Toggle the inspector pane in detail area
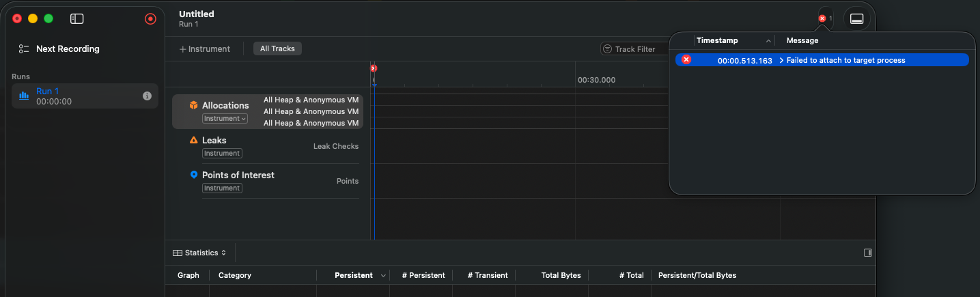 [x=867, y=253]
